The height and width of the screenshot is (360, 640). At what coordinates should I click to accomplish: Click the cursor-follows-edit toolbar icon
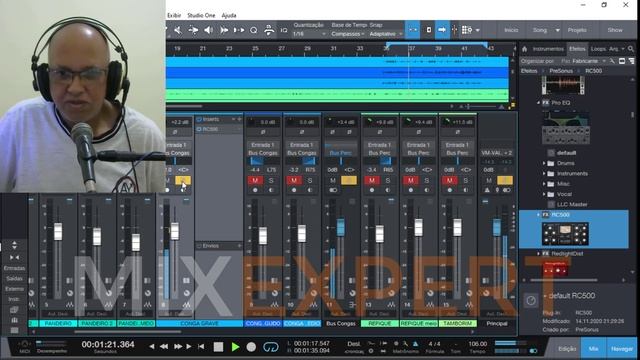coord(454,30)
